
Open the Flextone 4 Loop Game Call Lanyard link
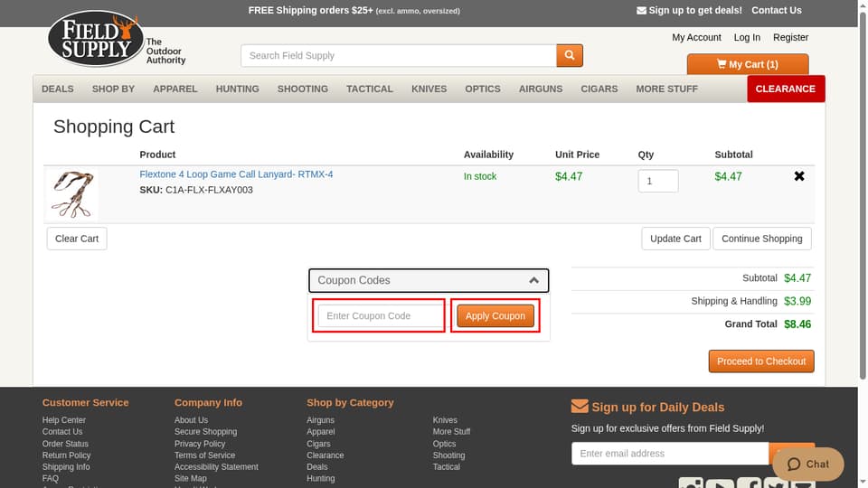pos(236,174)
